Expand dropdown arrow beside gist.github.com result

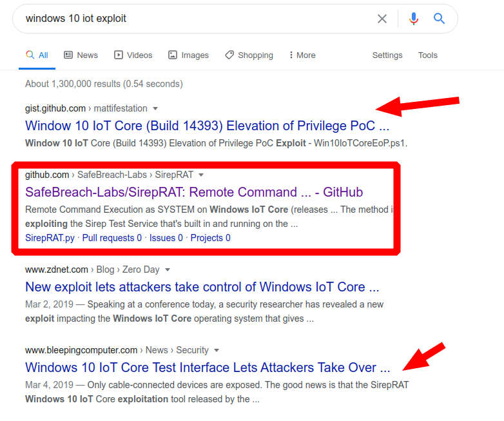155,108
